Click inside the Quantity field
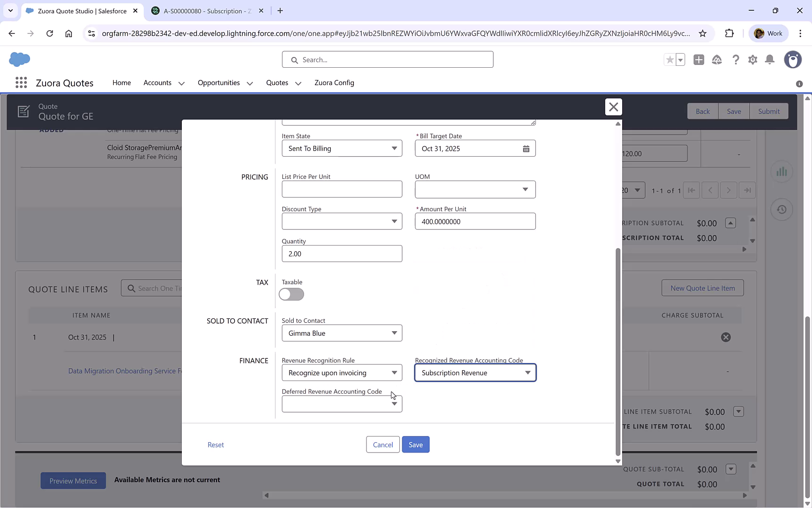The width and height of the screenshot is (812, 508). point(342,254)
